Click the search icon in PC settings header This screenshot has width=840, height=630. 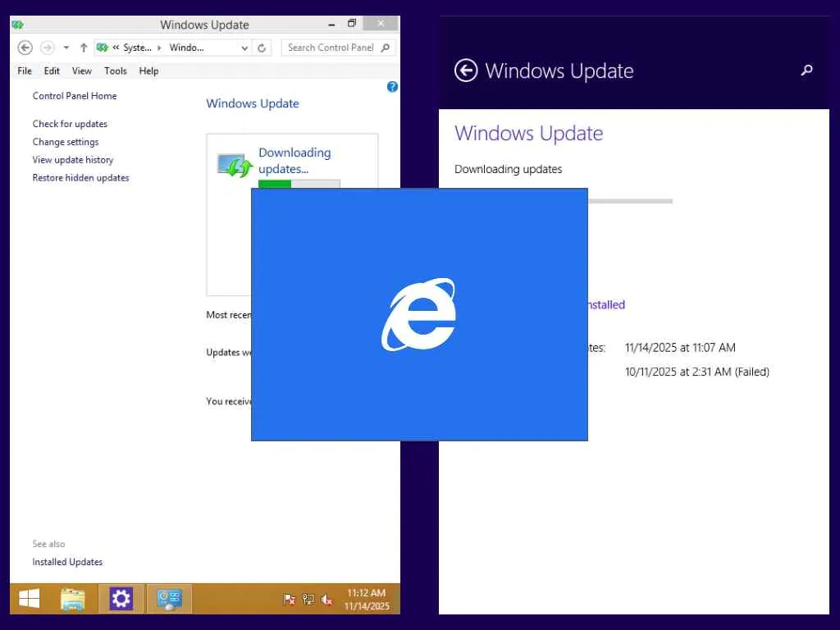click(x=806, y=71)
